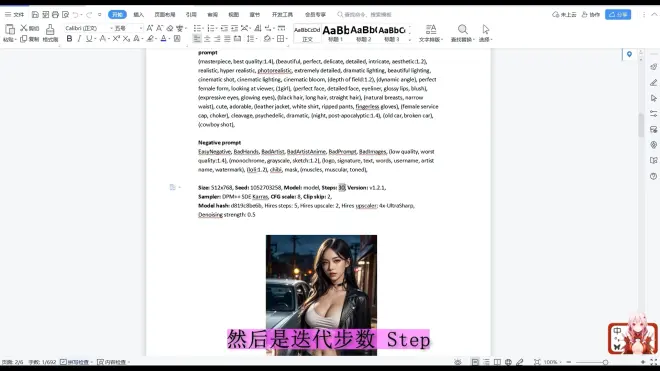Click the Print icon in quick access bar

pos(55,15)
